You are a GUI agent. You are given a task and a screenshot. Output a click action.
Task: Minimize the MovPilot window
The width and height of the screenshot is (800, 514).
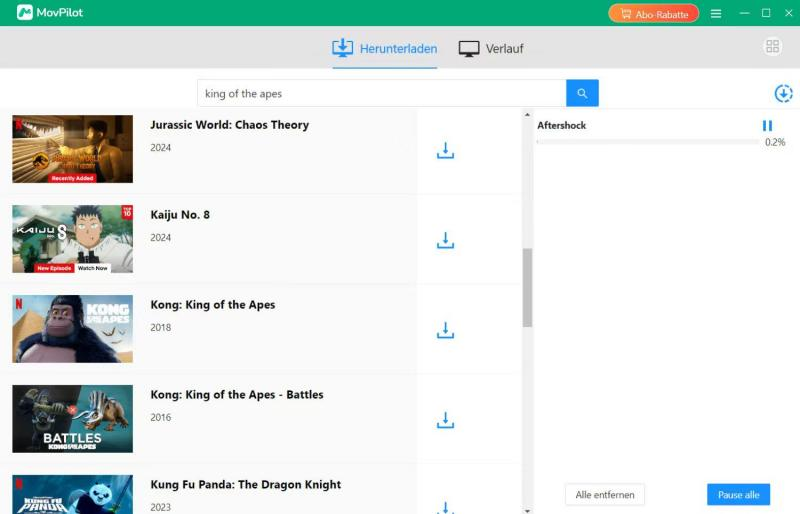[744, 13]
